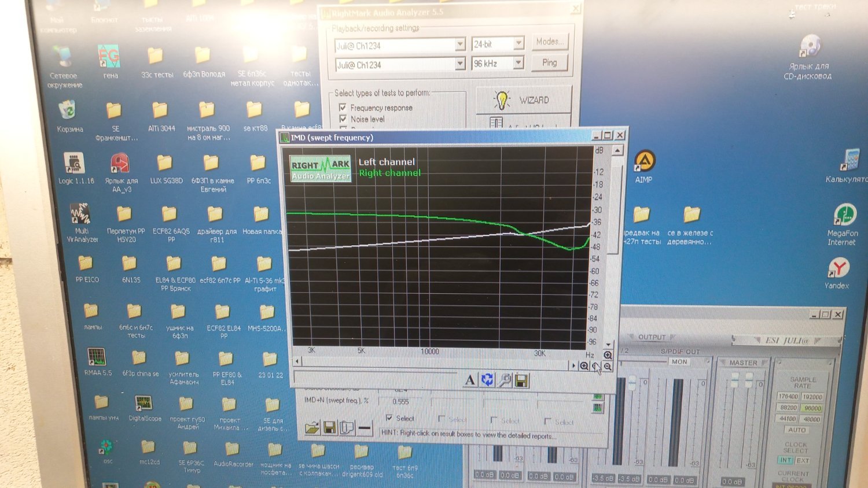This screenshot has width=868, height=488.
Task: Open results file with the folder icon
Action: click(x=312, y=428)
